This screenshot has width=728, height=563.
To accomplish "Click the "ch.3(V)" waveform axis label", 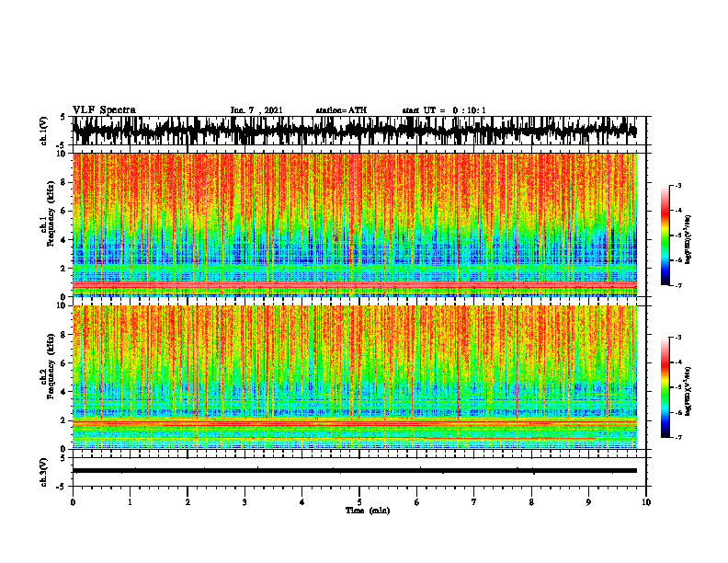I will (x=44, y=472).
